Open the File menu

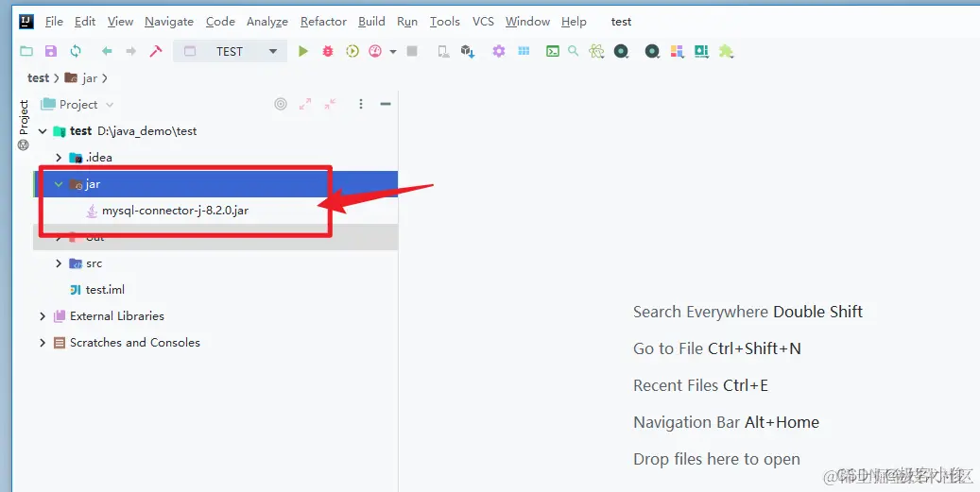54,22
